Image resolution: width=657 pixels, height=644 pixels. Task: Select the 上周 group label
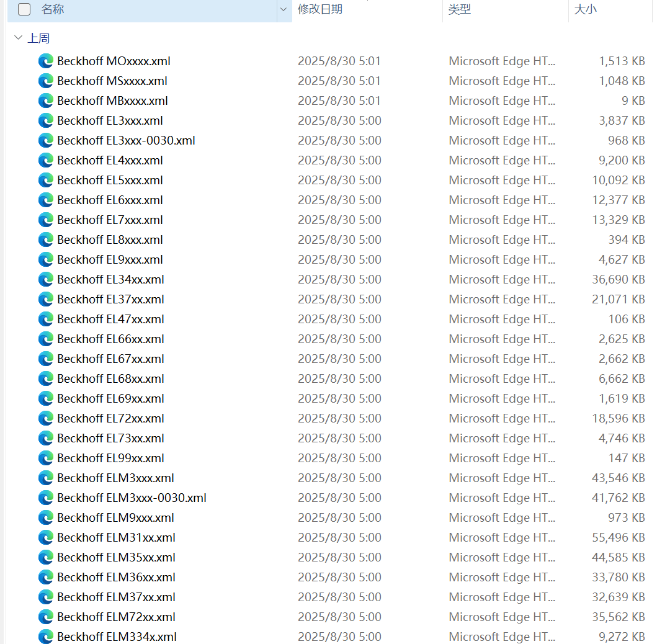pyautogui.click(x=38, y=38)
